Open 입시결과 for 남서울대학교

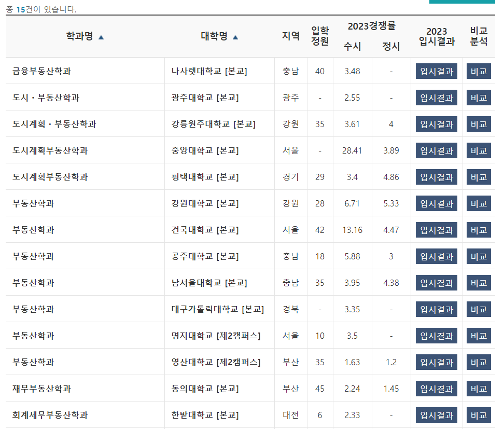pos(437,283)
